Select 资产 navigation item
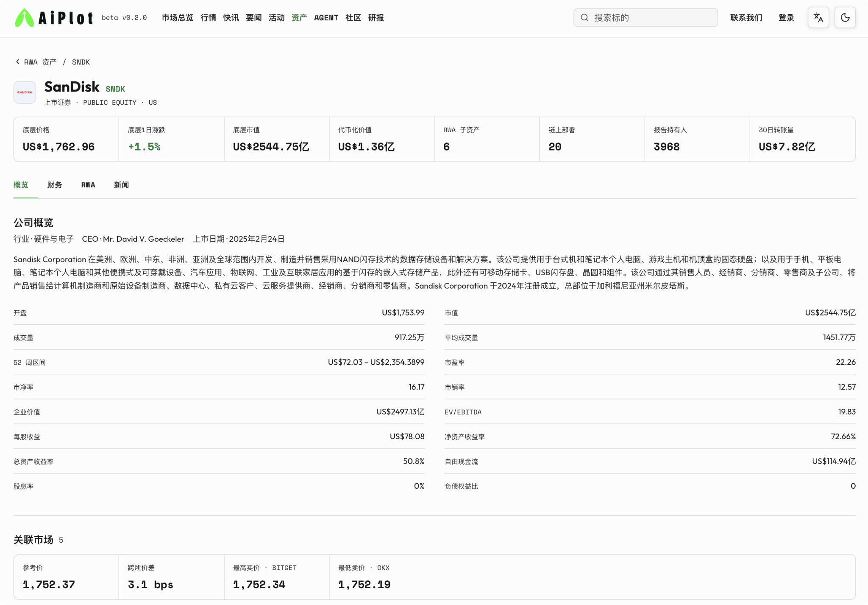The height and width of the screenshot is (605, 868). (299, 18)
